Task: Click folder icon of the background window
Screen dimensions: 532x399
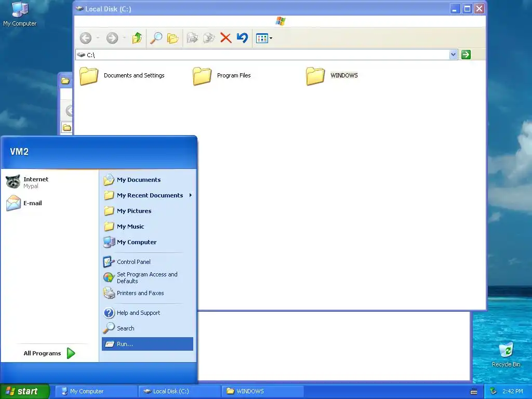Action: pyautogui.click(x=65, y=81)
